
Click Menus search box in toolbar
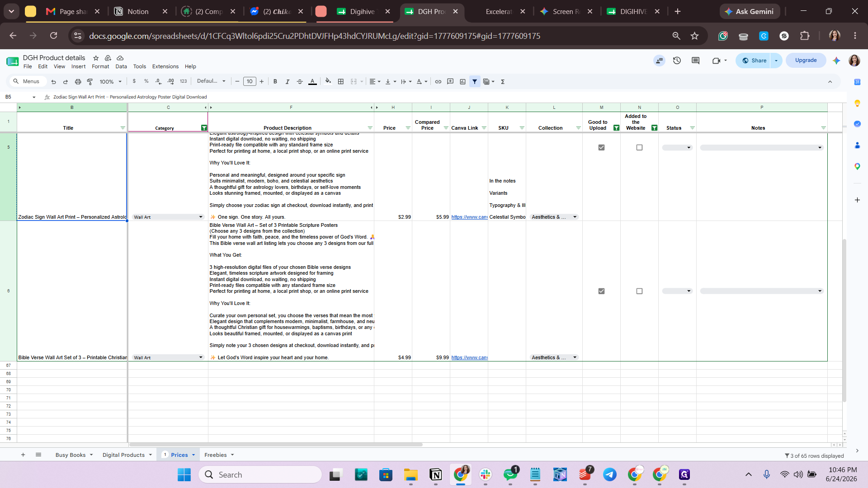click(28, 81)
